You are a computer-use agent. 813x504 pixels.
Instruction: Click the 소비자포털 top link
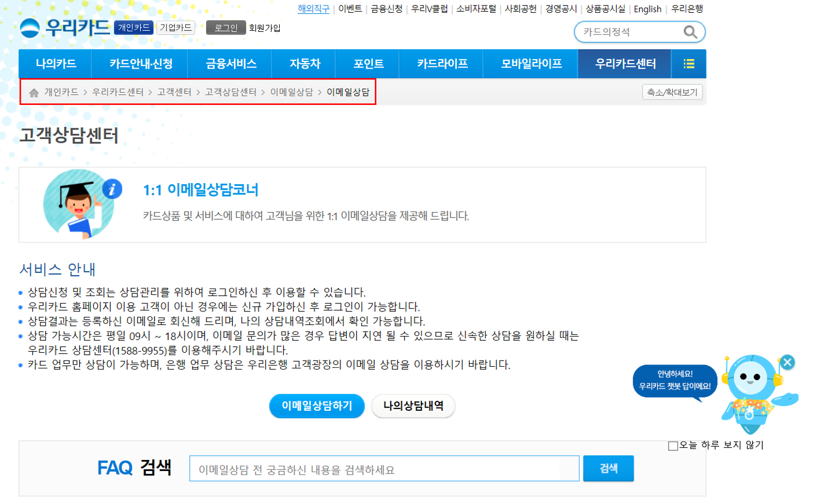tap(476, 9)
